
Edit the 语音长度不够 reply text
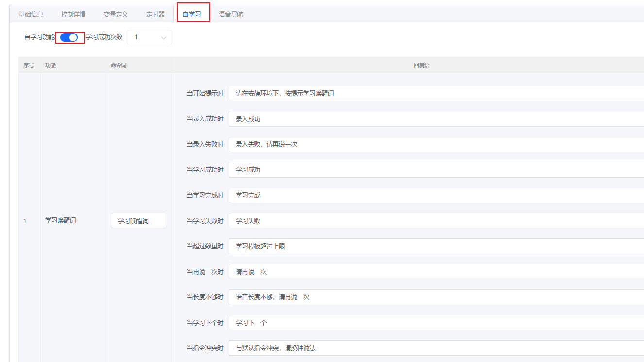point(340,296)
